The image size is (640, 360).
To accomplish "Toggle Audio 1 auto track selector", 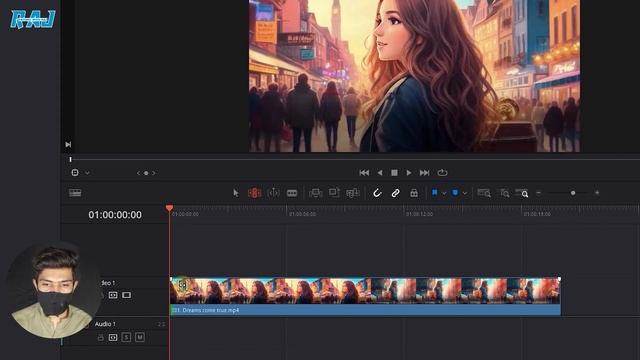I will [113, 338].
